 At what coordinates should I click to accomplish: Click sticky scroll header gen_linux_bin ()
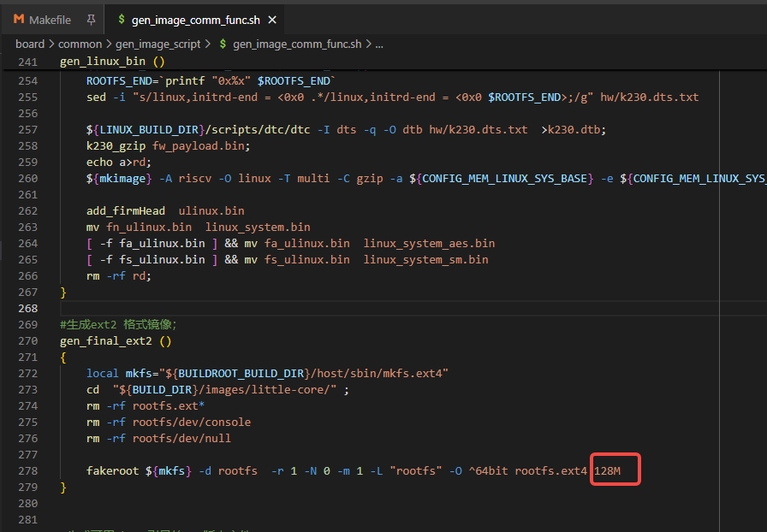click(112, 62)
